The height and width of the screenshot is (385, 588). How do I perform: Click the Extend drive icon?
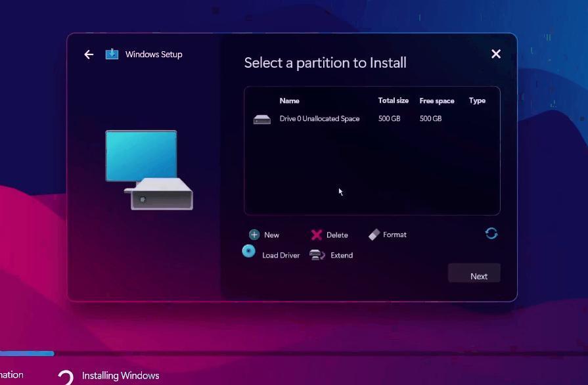pyautogui.click(x=317, y=255)
